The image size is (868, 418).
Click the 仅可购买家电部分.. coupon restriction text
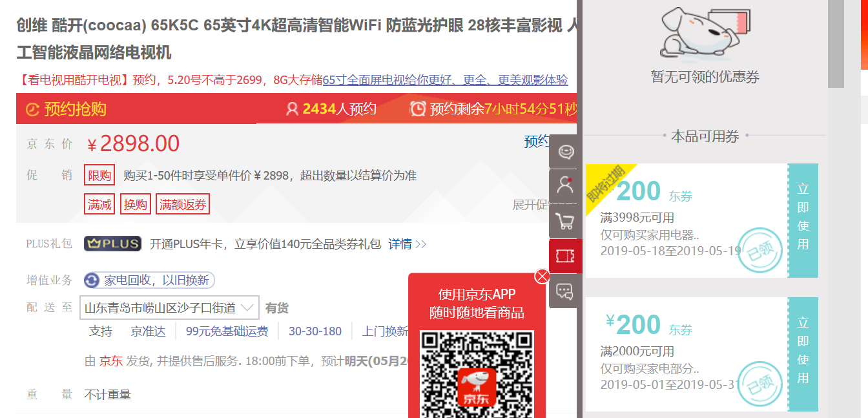[x=650, y=368]
